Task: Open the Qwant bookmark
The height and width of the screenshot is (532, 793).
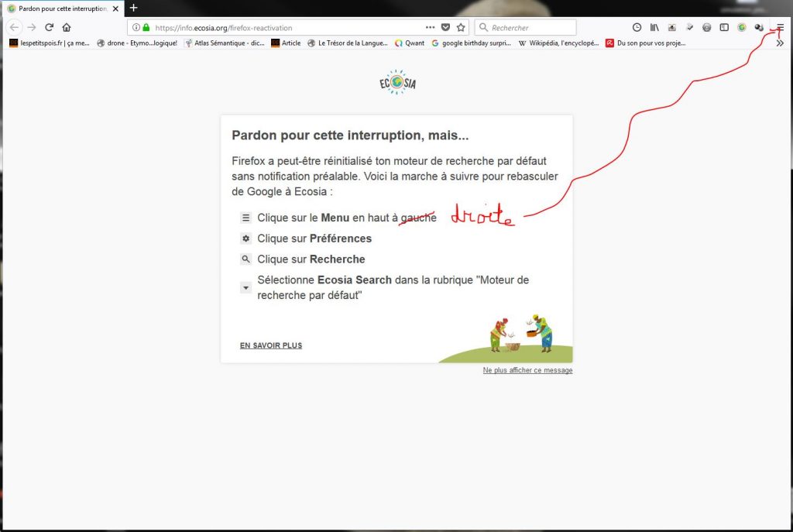Action: click(410, 43)
